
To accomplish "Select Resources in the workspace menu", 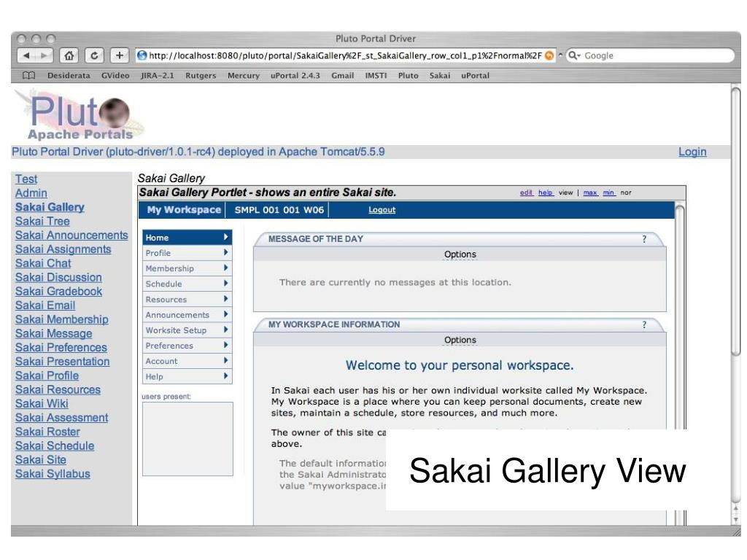I will tap(187, 300).
